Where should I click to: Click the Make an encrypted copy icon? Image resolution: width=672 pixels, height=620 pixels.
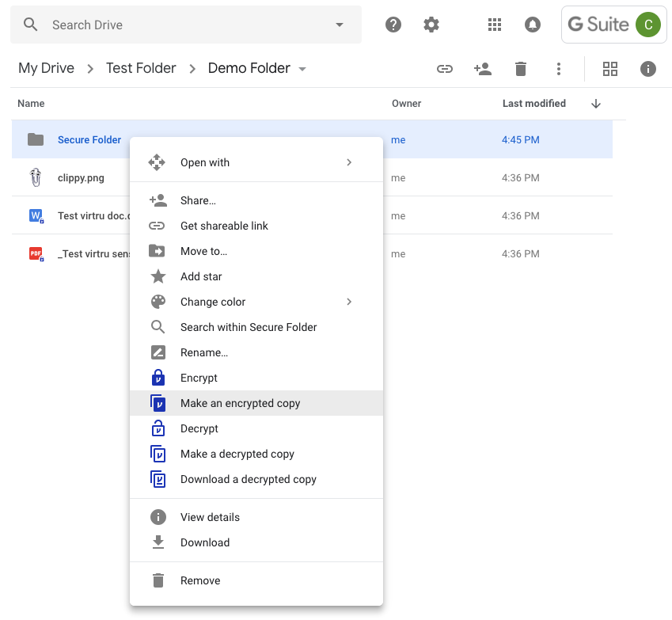(158, 403)
